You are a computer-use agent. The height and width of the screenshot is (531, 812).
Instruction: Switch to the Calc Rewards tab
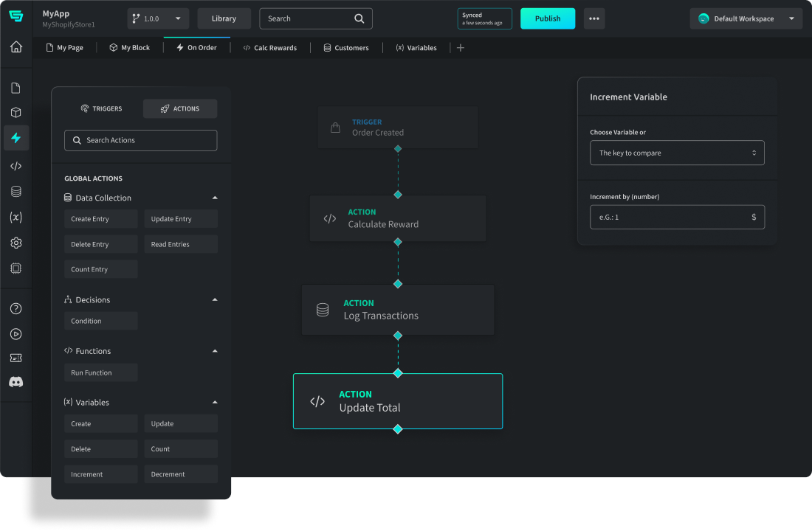(x=269, y=48)
